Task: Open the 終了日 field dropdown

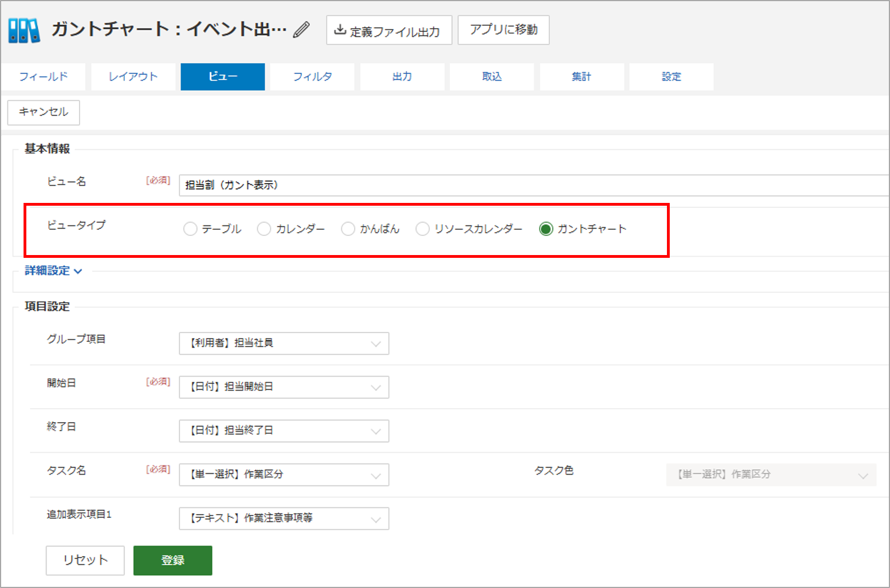Action: pyautogui.click(x=284, y=430)
